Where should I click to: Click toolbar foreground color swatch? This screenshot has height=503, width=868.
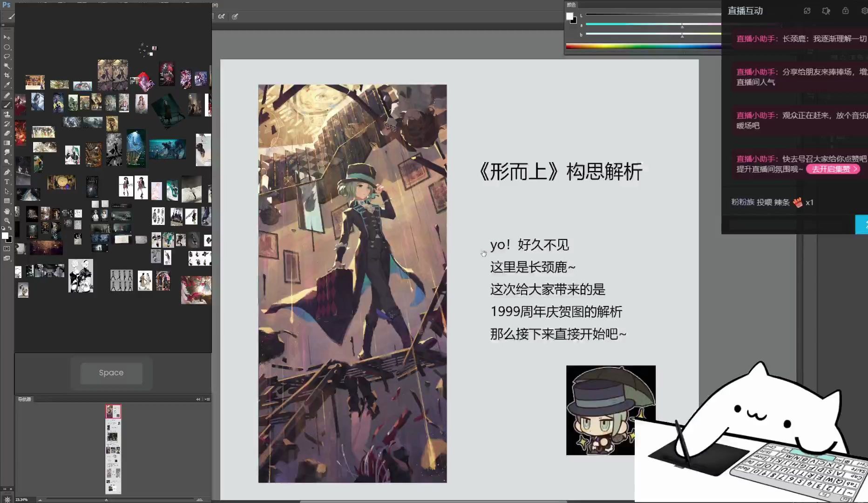pos(5,236)
